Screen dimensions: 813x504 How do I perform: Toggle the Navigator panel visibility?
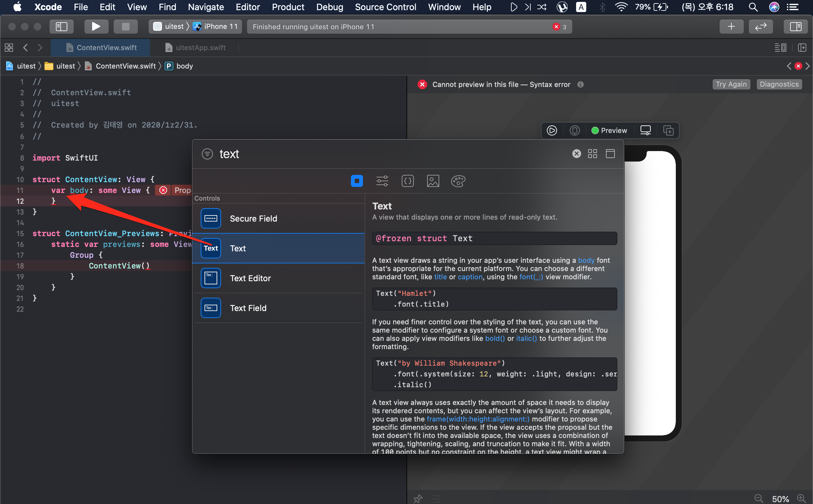(61, 27)
